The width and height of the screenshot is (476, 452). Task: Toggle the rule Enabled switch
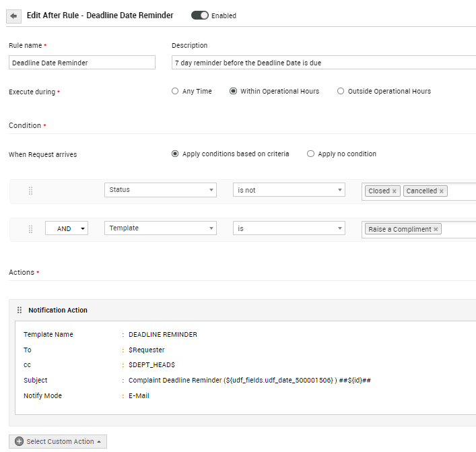(200, 15)
